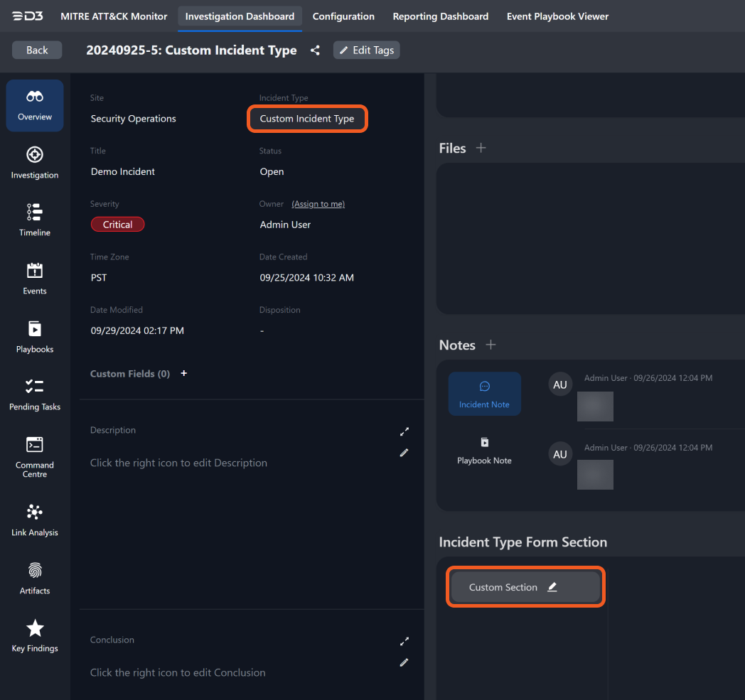Select the Playbook Note tab
Screen dimensions: 745x700
(484, 451)
